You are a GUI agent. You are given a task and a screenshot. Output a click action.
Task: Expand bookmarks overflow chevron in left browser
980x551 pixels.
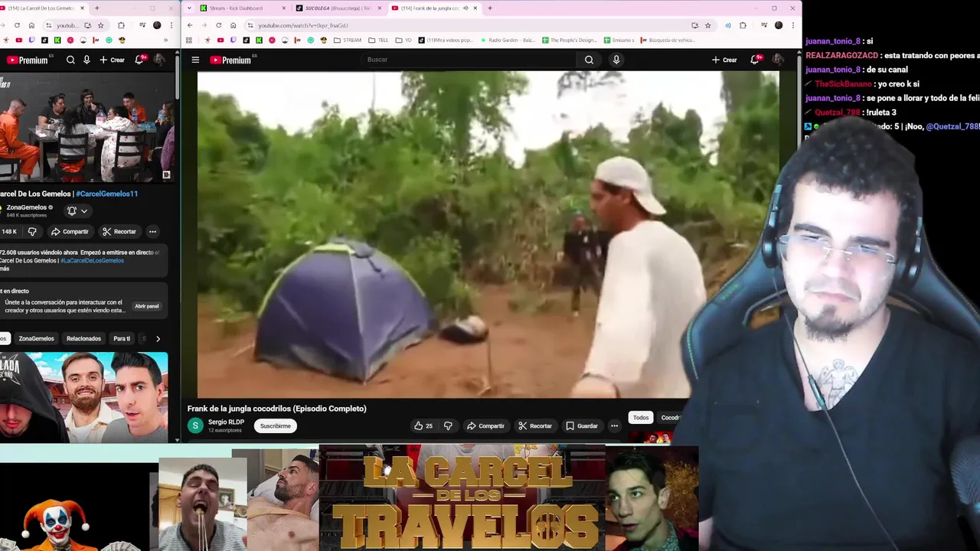tap(165, 40)
